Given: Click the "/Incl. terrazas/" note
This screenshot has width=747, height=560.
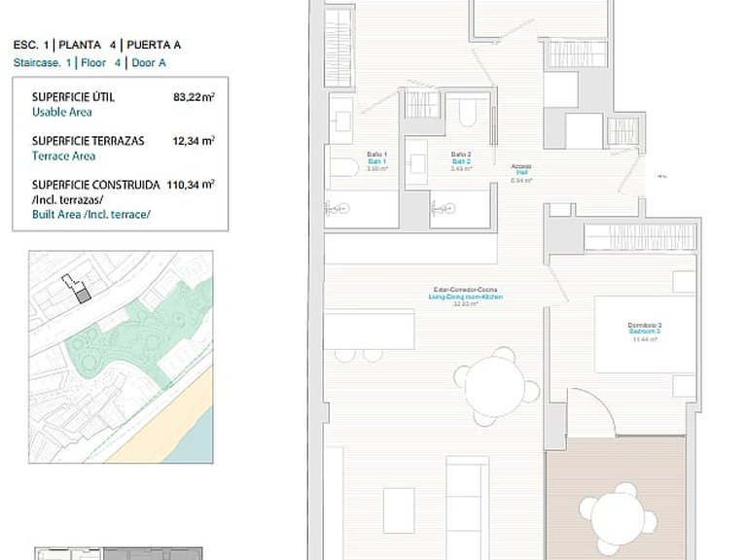Looking at the screenshot, I should click(68, 199).
